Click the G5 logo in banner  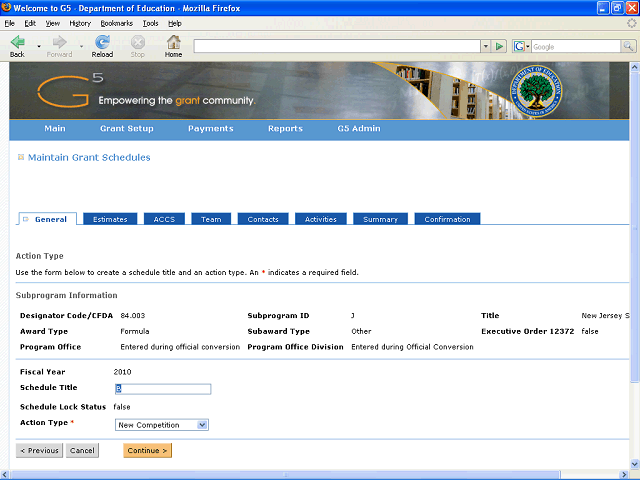69,91
